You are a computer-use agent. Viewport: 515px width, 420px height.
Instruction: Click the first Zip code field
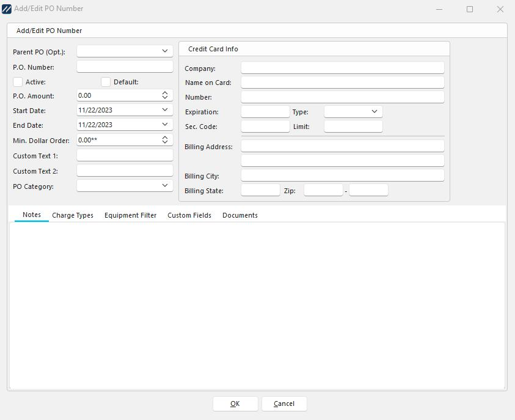(x=323, y=190)
